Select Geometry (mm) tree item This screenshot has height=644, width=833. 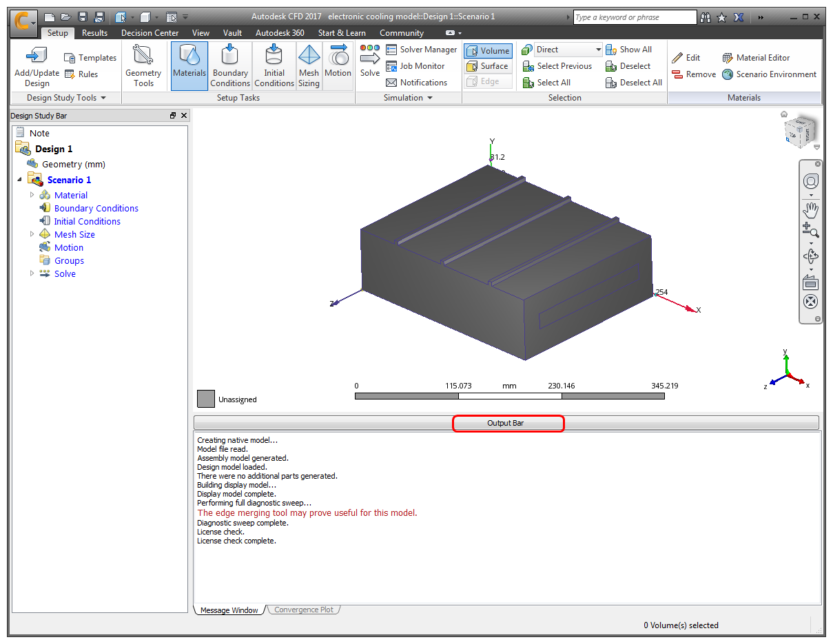click(x=73, y=164)
